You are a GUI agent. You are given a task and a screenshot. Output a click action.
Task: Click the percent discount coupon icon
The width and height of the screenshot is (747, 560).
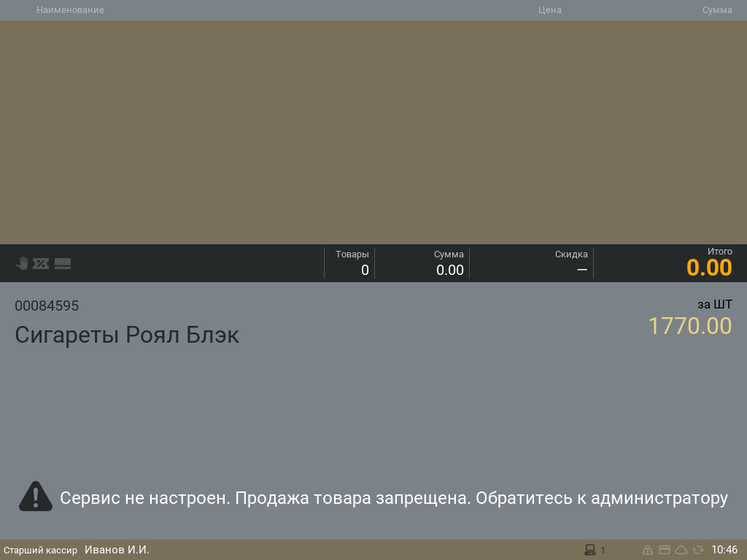click(x=41, y=263)
